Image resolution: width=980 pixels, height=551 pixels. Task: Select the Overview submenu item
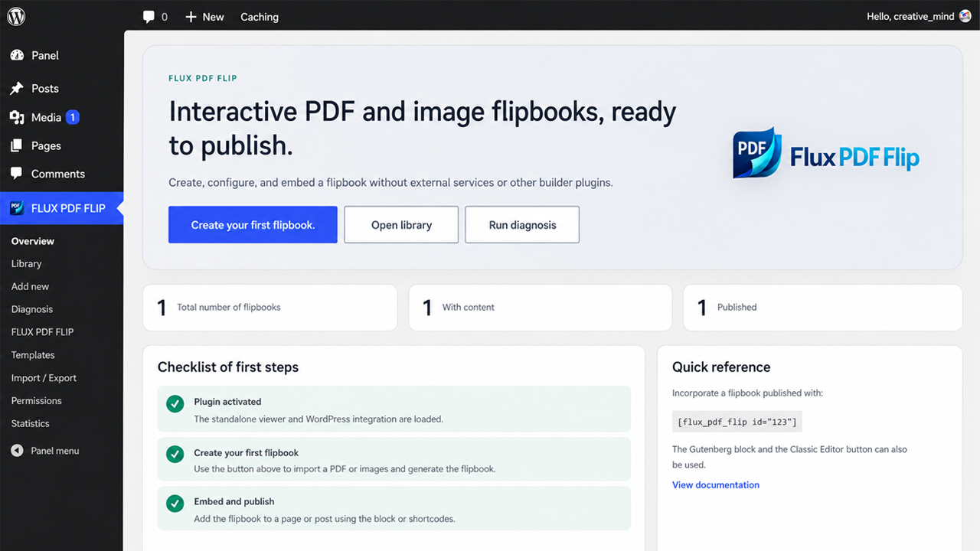coord(33,241)
